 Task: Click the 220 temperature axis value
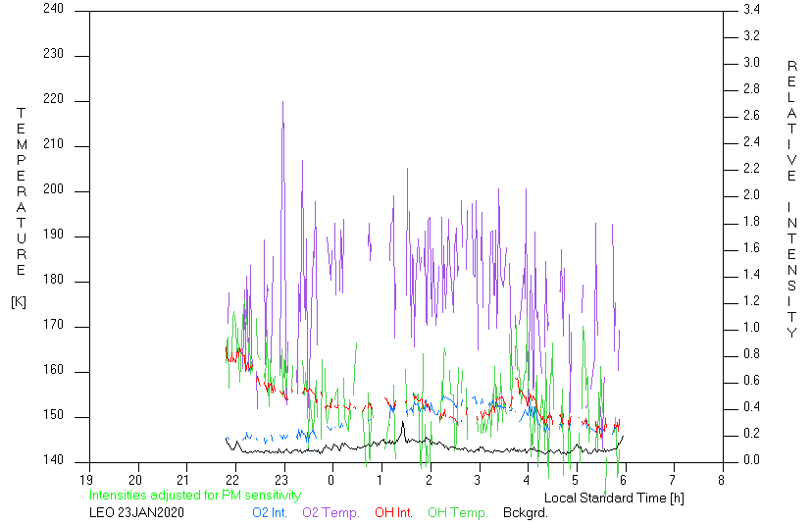click(x=53, y=99)
